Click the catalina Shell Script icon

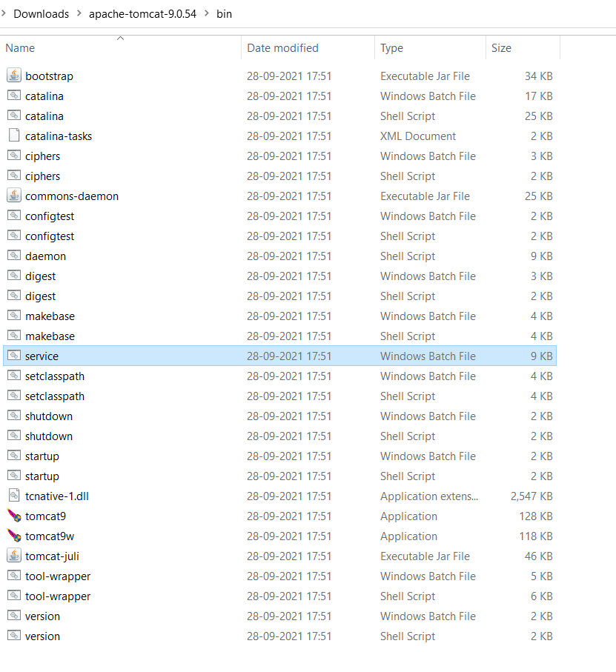point(14,116)
